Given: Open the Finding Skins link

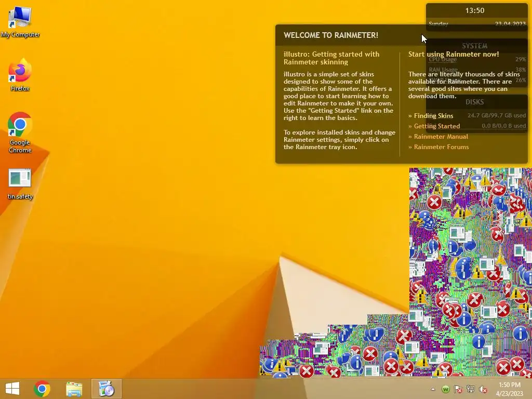Looking at the screenshot, I should point(433,116).
